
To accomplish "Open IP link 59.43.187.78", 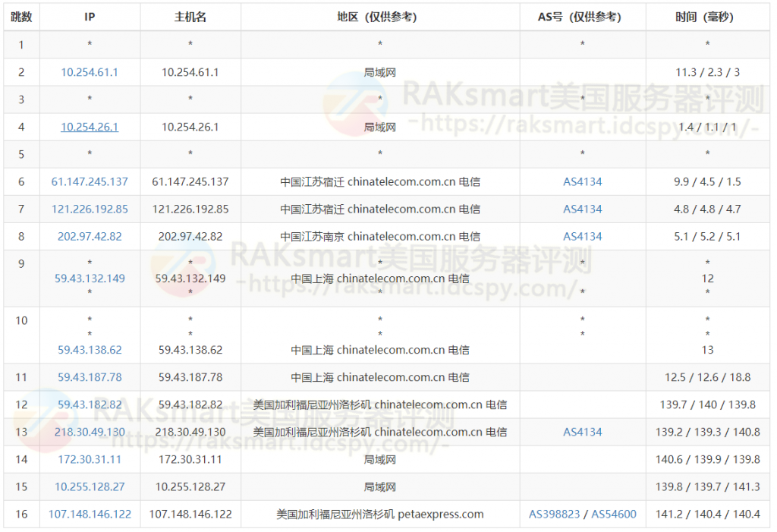I will pos(90,377).
